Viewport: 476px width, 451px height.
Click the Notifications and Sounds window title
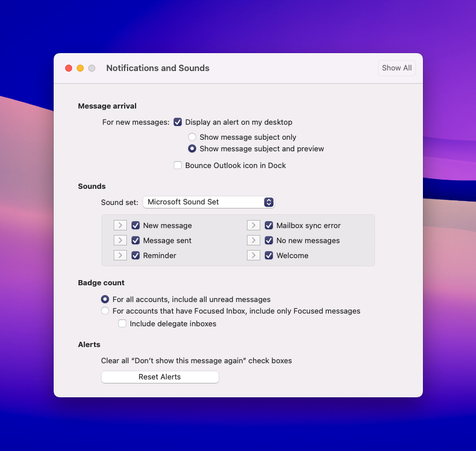[x=158, y=68]
